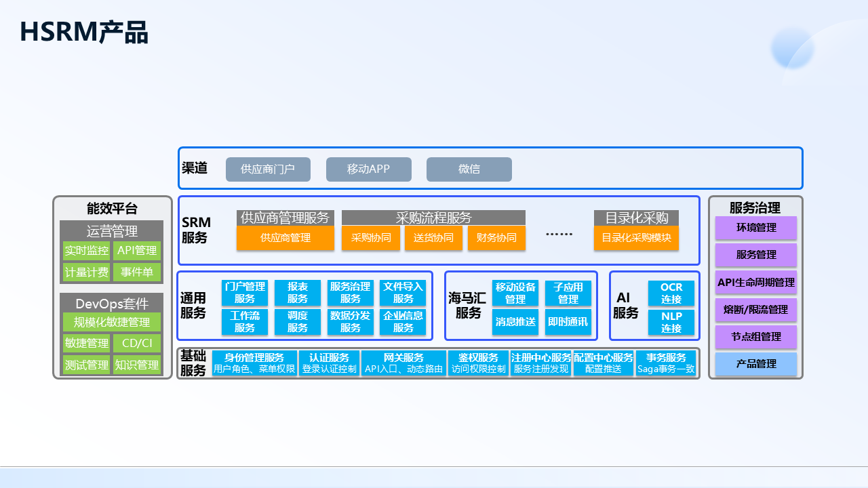Image resolution: width=868 pixels, height=488 pixels.
Task: Click the 网关服务 block
Action: pyautogui.click(x=404, y=363)
